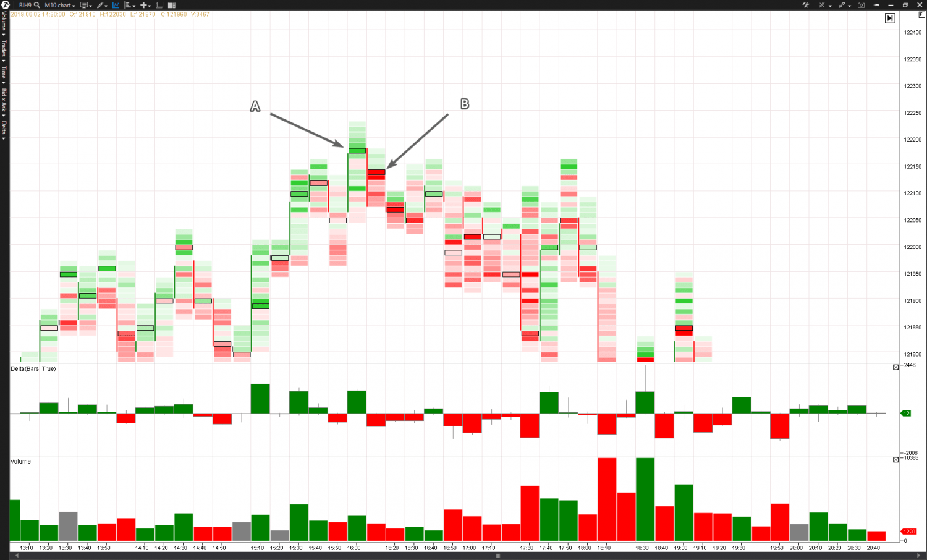927x560 pixels.
Task: Click the 122400 price scale label
Action: 912,32
